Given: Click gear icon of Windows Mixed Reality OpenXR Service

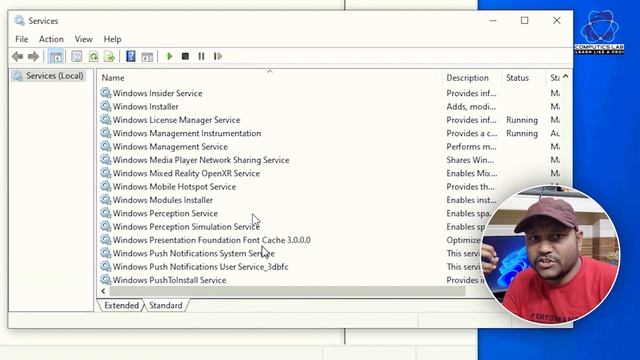Looking at the screenshot, I should [x=106, y=173].
